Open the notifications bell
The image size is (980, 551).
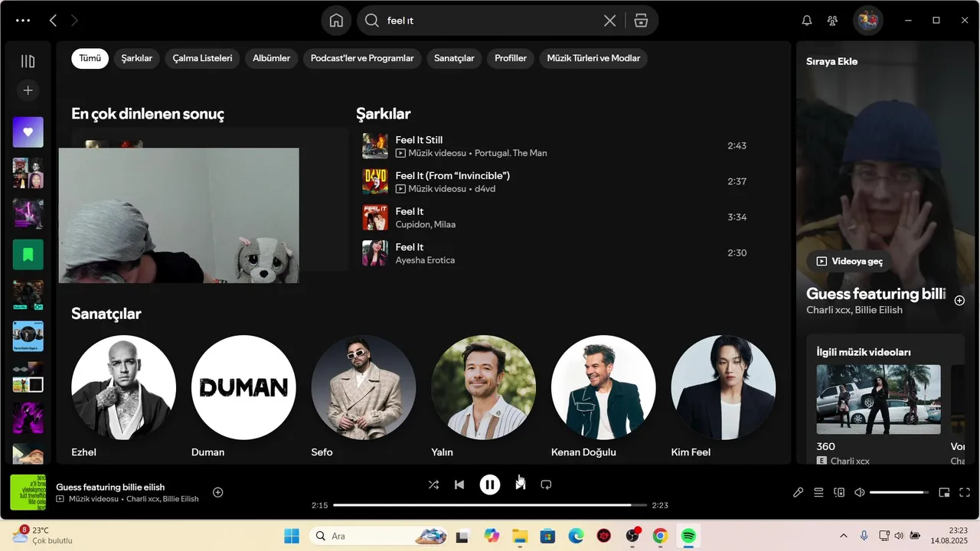pos(806,21)
